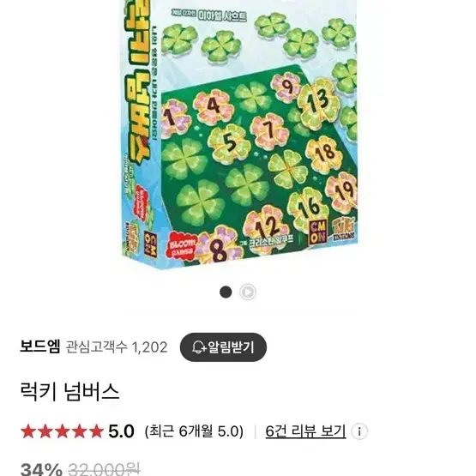
Task: Tap the 관심고객수 1,202 follower count
Action: 117,347
